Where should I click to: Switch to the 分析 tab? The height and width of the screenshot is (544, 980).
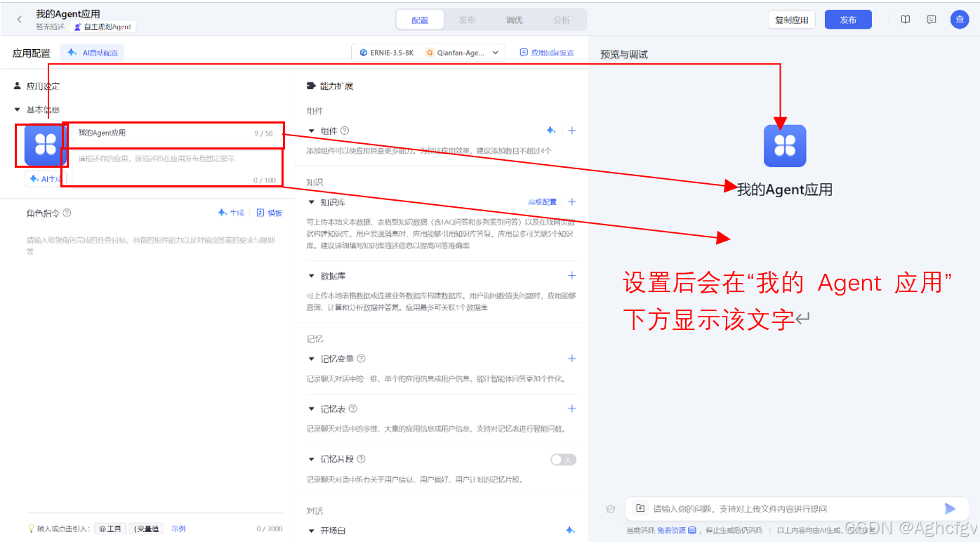click(561, 20)
